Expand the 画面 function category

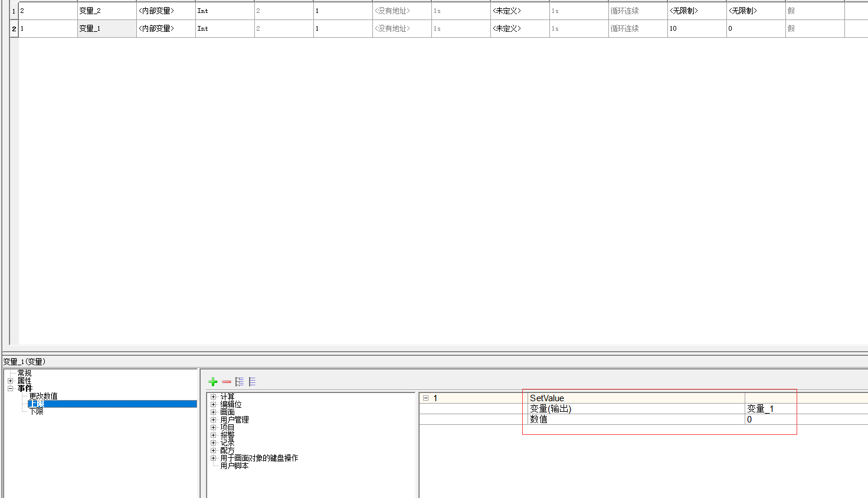pos(214,412)
